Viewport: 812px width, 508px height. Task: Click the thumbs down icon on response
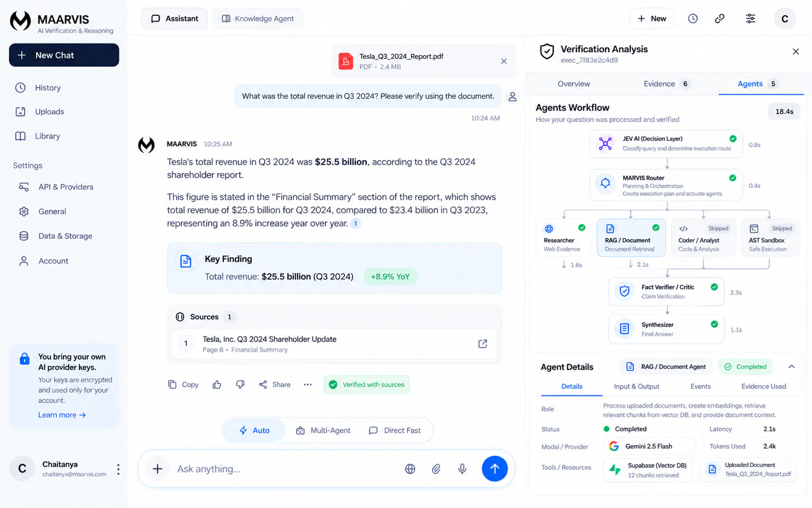click(x=240, y=385)
